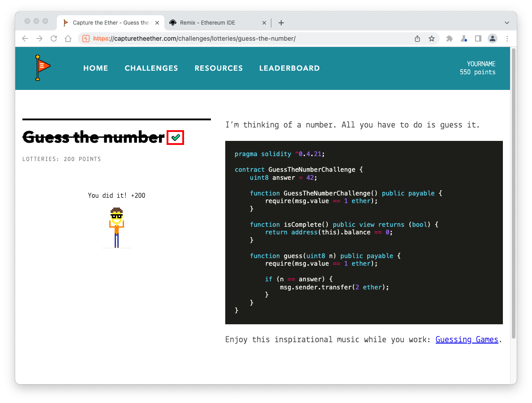The height and width of the screenshot is (403, 532).
Task: Click the Remix tab favicon
Action: coord(173,23)
